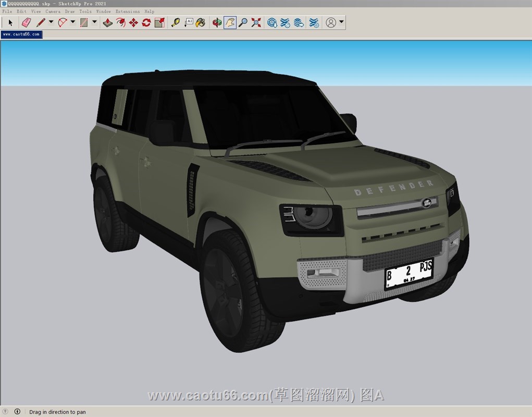Click the Zoom Extents tool
532x417 pixels.
[x=256, y=23]
